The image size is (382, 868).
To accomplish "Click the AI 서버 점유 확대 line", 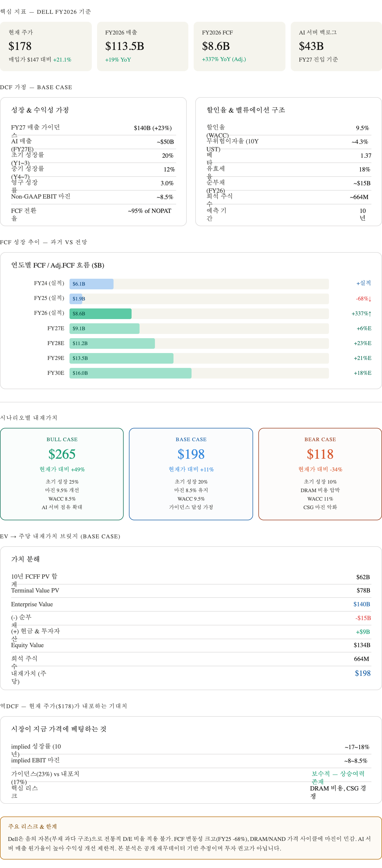I will 62,507.
